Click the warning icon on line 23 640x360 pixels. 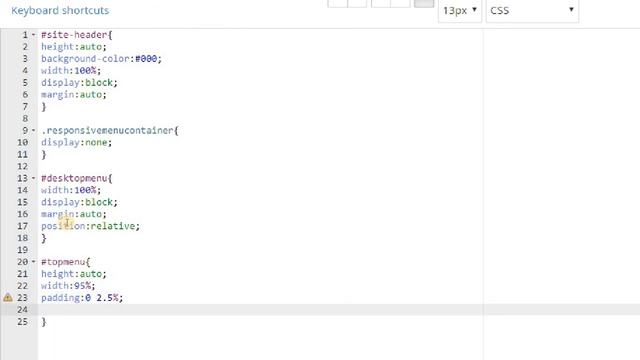point(8,298)
